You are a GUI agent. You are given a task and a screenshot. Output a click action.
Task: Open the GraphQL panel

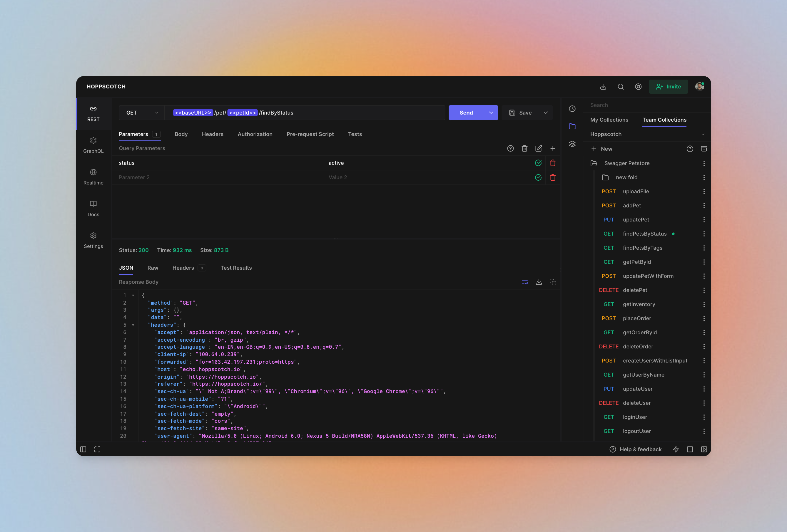click(x=93, y=145)
